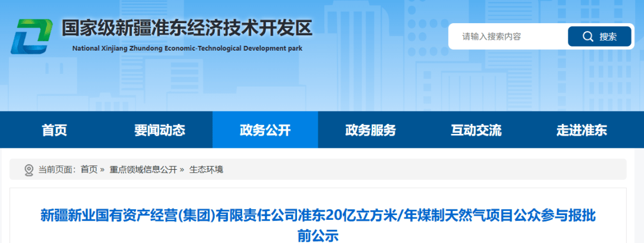The width and height of the screenshot is (644, 243).
Task: Open the 要闻动态 navigation tab
Action: coord(160,130)
